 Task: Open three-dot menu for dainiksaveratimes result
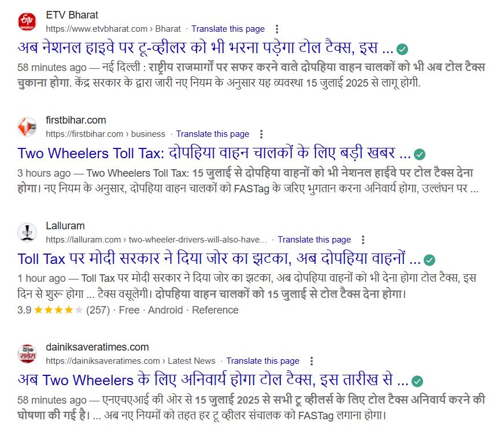[312, 361]
